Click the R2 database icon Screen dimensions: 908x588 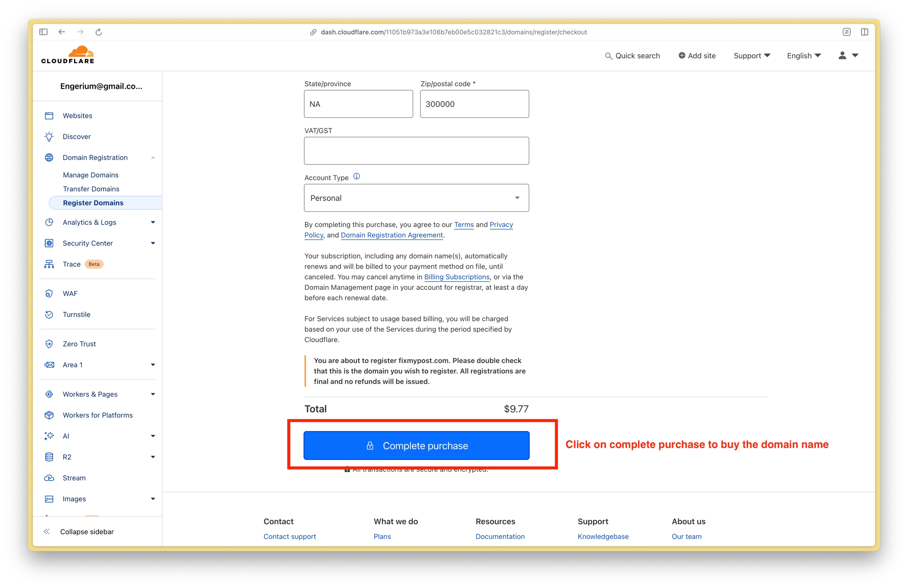[49, 457]
